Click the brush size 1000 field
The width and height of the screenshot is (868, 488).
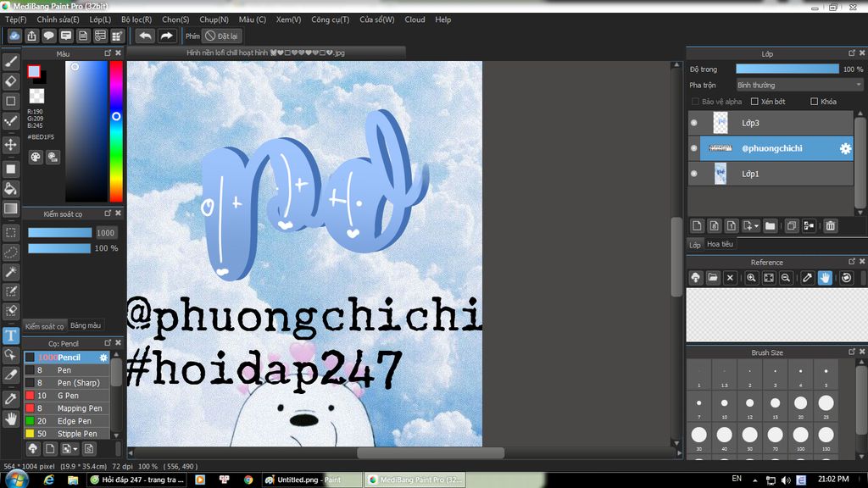[x=105, y=233]
